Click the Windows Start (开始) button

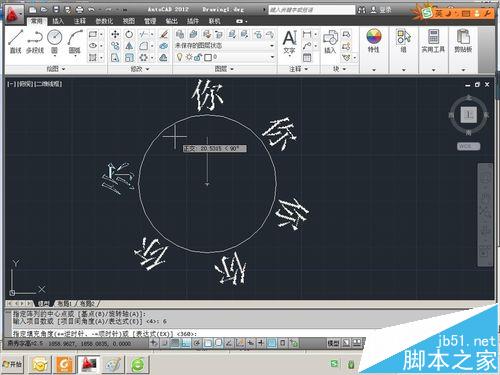[12, 364]
